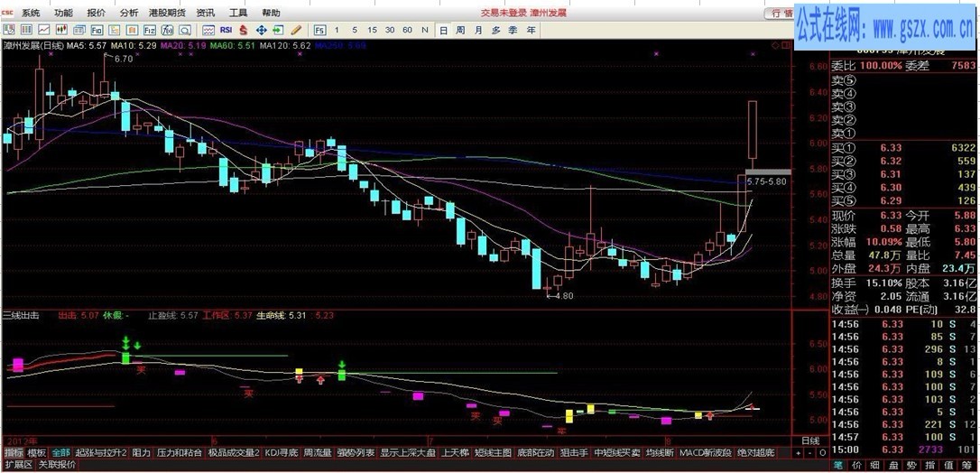Choose the 周流量 indicator tab
Screen dimensions: 980x473
[318, 452]
